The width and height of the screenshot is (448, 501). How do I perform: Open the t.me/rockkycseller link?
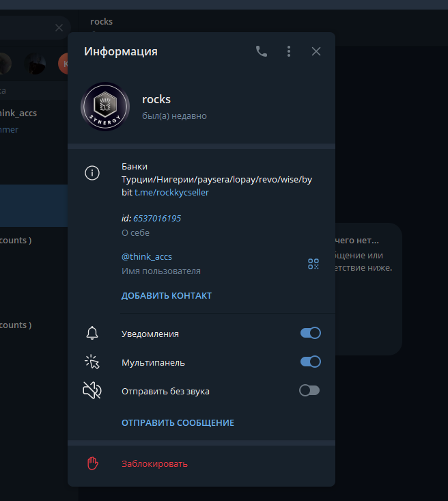(171, 192)
